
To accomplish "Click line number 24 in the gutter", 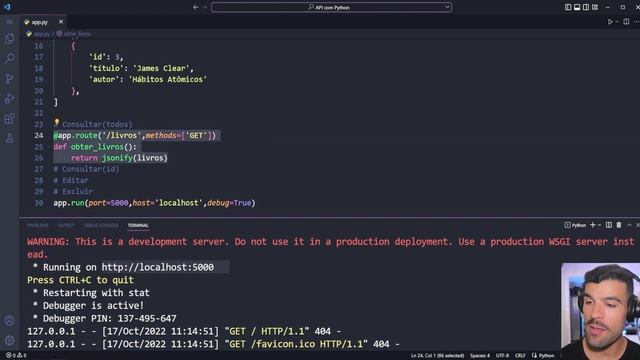I will coord(39,136).
